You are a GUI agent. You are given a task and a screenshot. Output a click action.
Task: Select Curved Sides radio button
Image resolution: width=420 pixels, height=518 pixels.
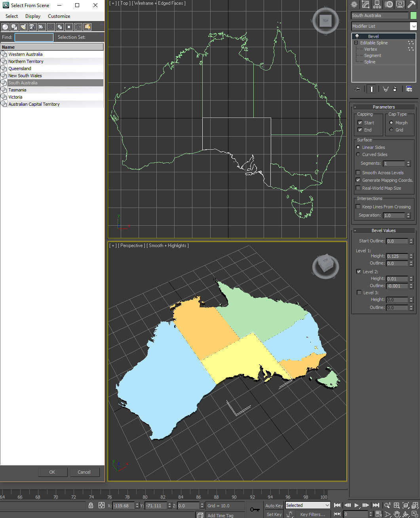click(358, 154)
